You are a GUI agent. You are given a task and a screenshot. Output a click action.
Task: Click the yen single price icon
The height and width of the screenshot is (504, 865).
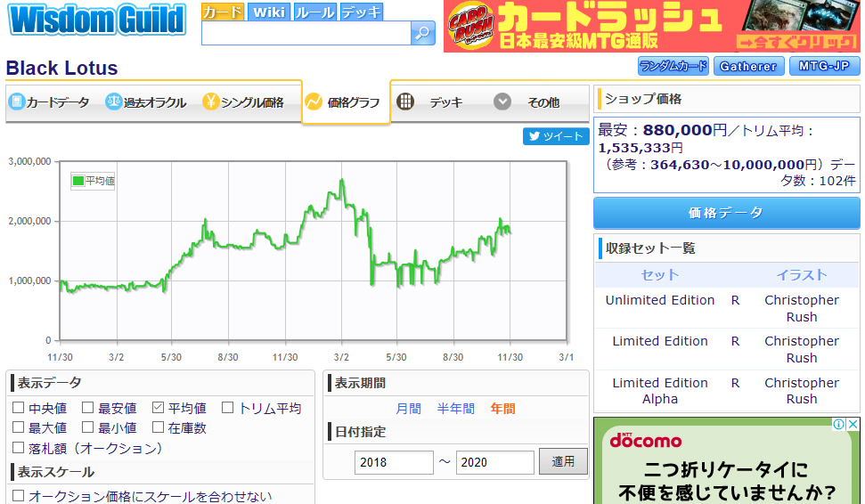[211, 102]
